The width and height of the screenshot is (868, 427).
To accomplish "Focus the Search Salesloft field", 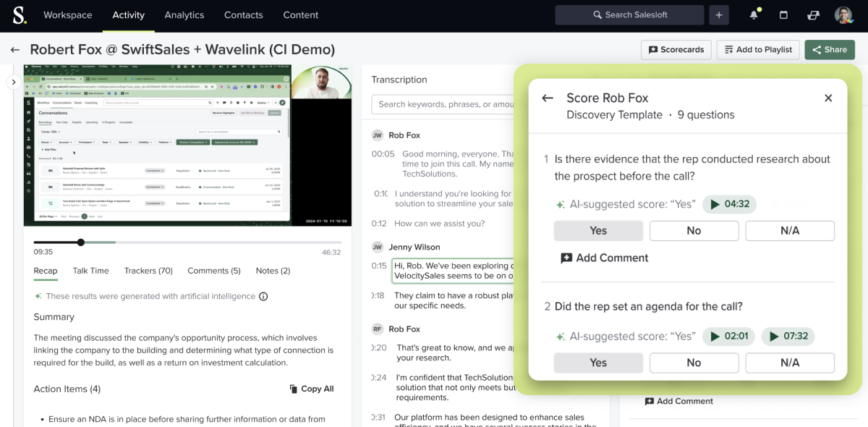I will [x=629, y=14].
